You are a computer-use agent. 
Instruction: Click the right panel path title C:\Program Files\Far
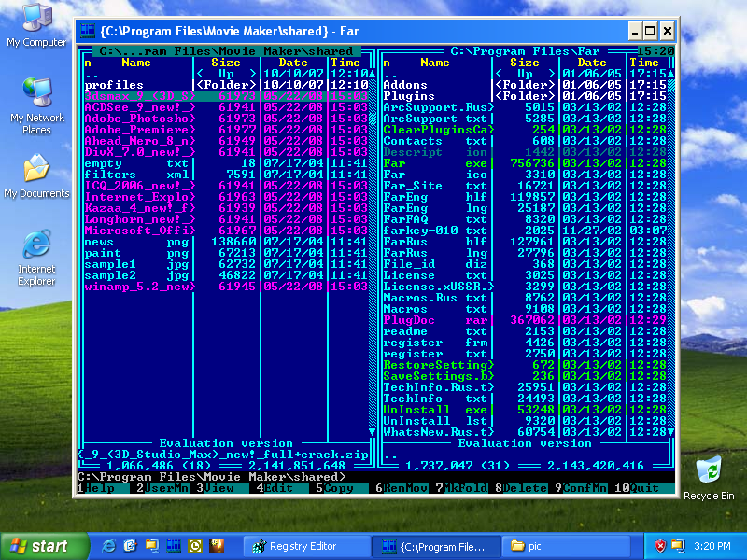525,51
